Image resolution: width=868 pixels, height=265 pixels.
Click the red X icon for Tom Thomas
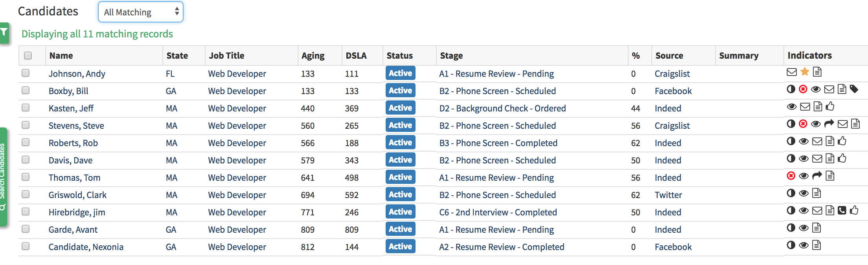tap(791, 176)
